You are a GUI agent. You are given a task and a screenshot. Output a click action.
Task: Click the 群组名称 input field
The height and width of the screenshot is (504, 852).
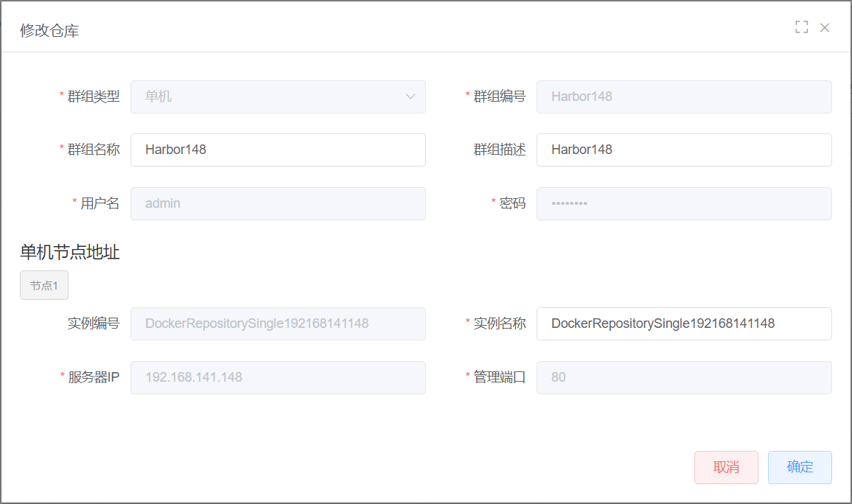[278, 150]
